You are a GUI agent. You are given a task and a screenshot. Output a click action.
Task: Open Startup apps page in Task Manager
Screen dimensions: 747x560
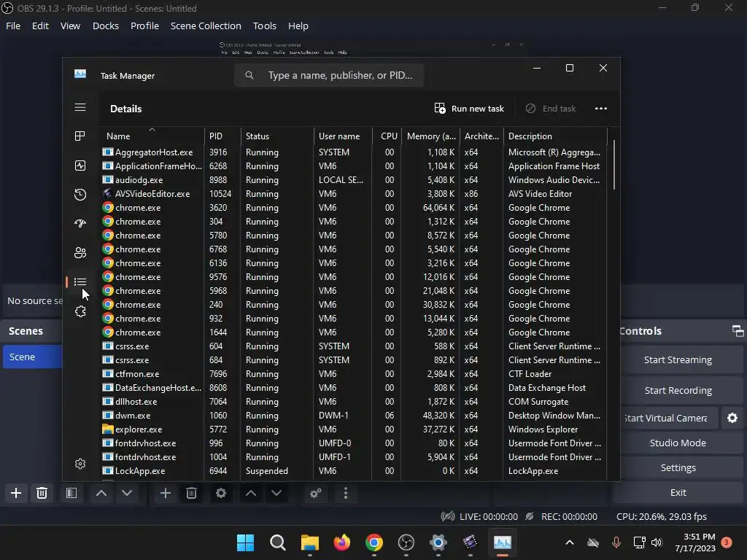pos(80,223)
